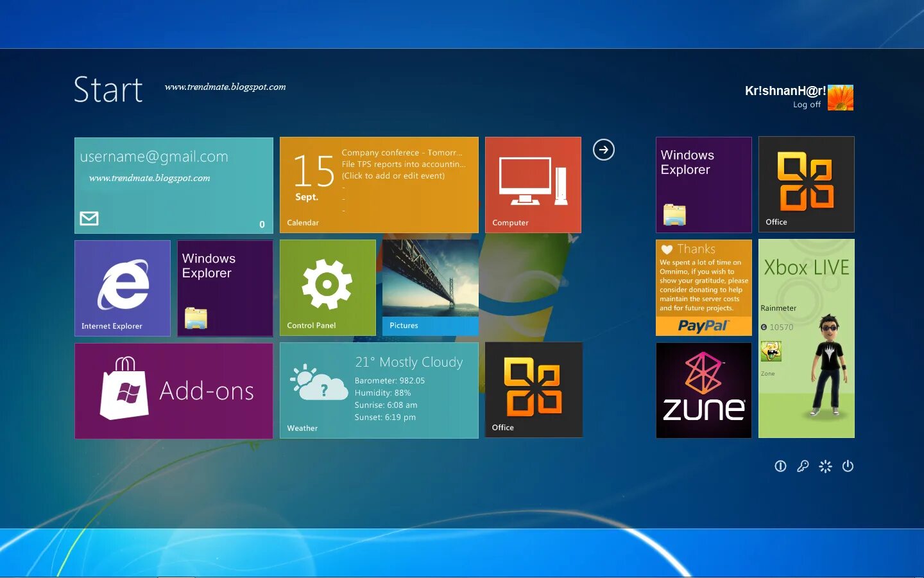The width and height of the screenshot is (924, 578).
Task: Click the Thanks donation message text
Action: click(704, 285)
